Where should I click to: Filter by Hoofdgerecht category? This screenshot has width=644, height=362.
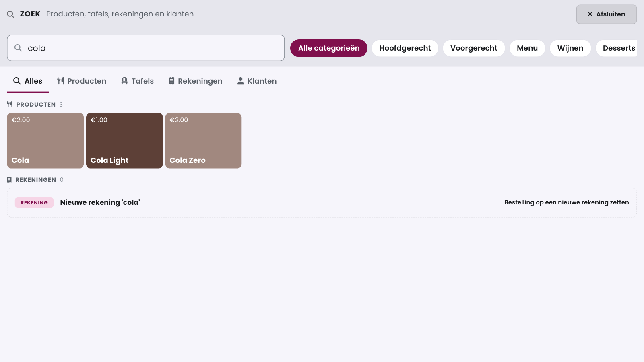point(405,48)
